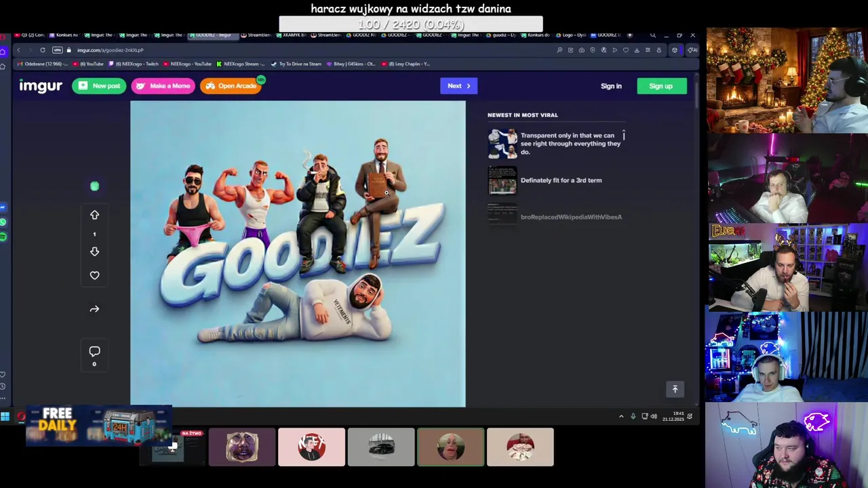Click the FREE DAILY banner
868x488 pixels.
point(98,426)
